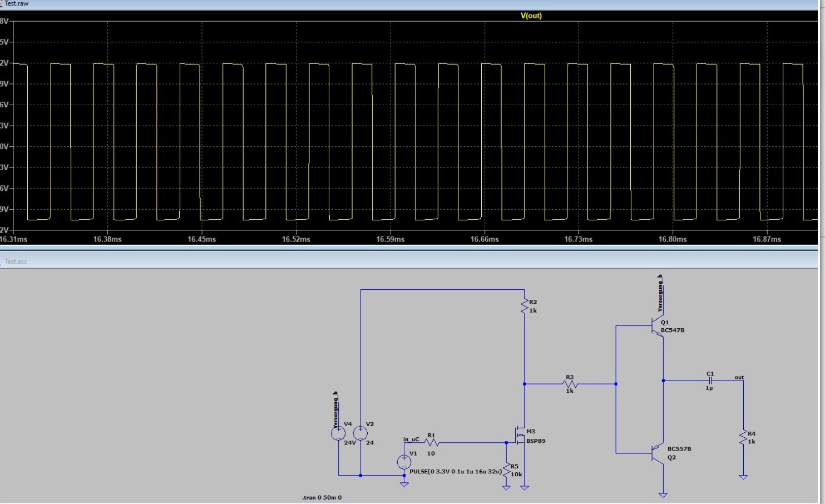Click the 10 value of R1

click(x=431, y=453)
